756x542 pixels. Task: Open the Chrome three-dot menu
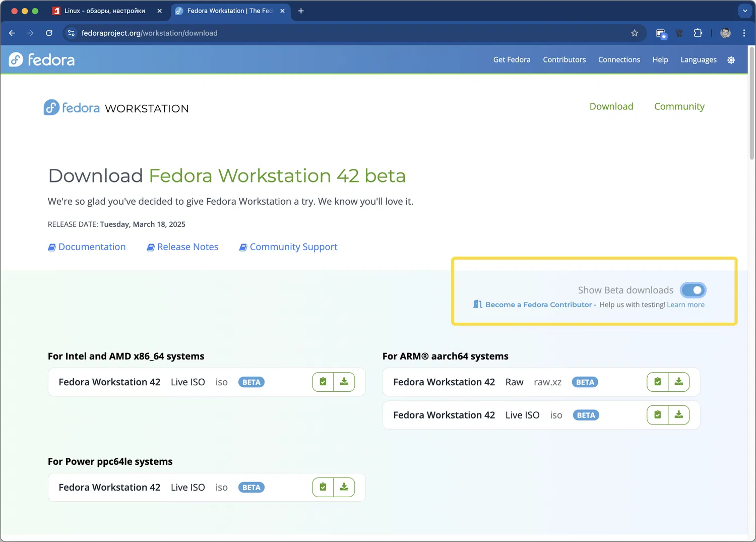click(744, 33)
